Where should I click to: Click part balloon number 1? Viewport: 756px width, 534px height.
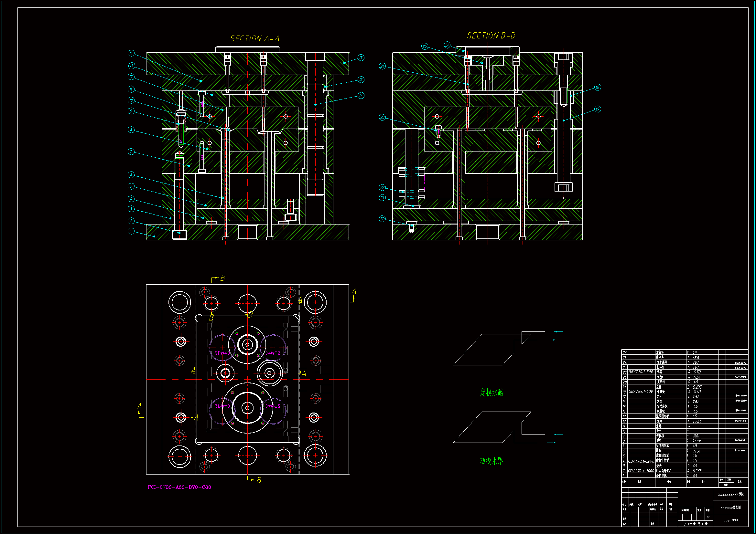coord(131,231)
